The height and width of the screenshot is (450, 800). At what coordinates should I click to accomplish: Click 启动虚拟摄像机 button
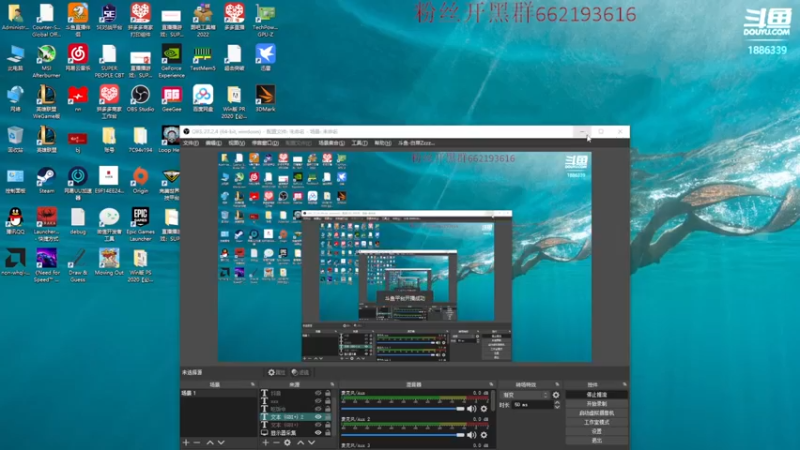pyautogui.click(x=596, y=413)
